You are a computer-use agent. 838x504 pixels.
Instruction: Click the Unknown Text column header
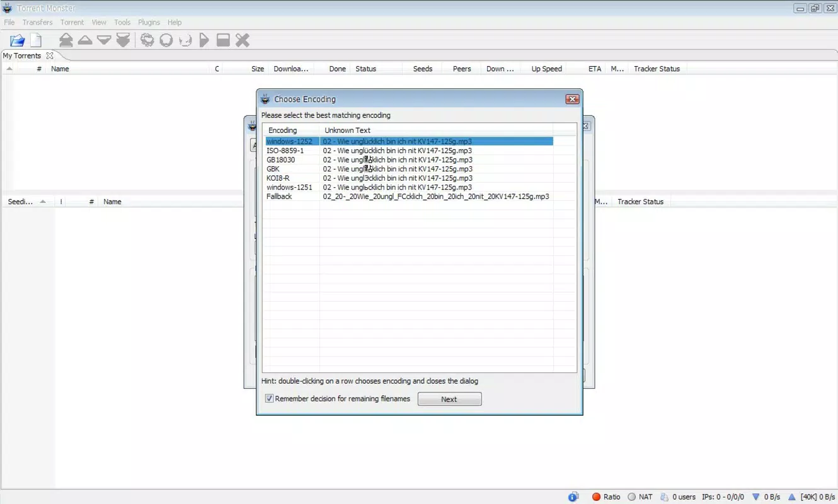[436, 130]
